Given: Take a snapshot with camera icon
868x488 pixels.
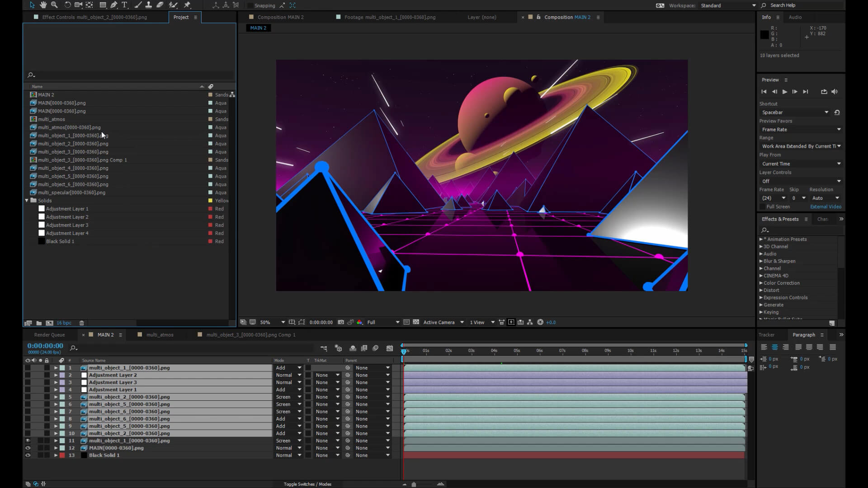Looking at the screenshot, I should pos(341,322).
